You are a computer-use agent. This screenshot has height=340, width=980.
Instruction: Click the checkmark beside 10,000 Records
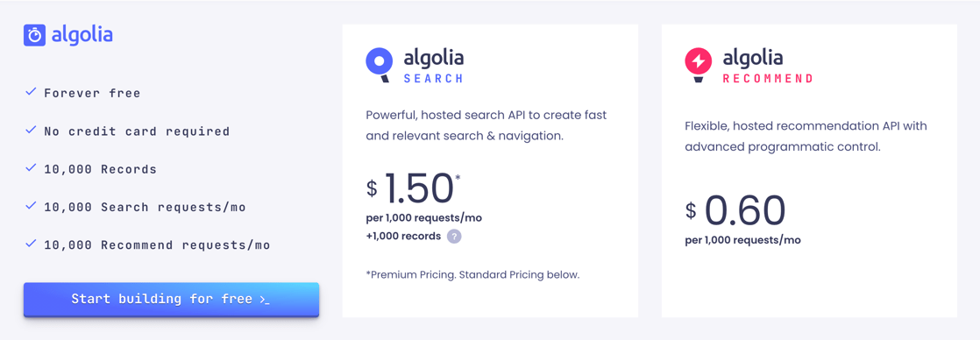[x=30, y=169]
